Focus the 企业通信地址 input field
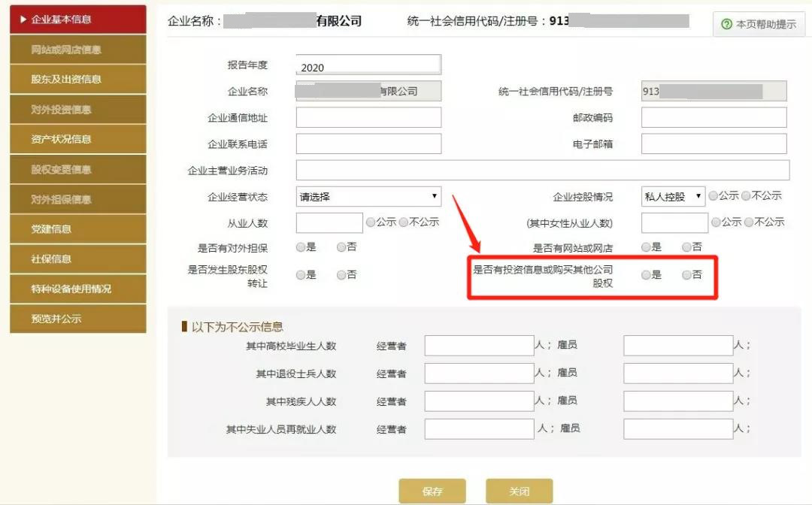Screen dimensions: 812x505 (368, 117)
